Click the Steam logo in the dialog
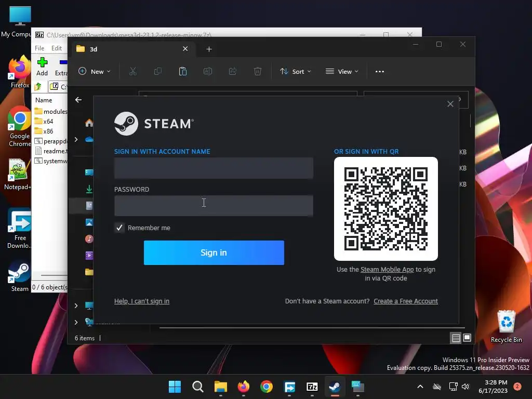Image resolution: width=532 pixels, height=399 pixels. coord(154,124)
